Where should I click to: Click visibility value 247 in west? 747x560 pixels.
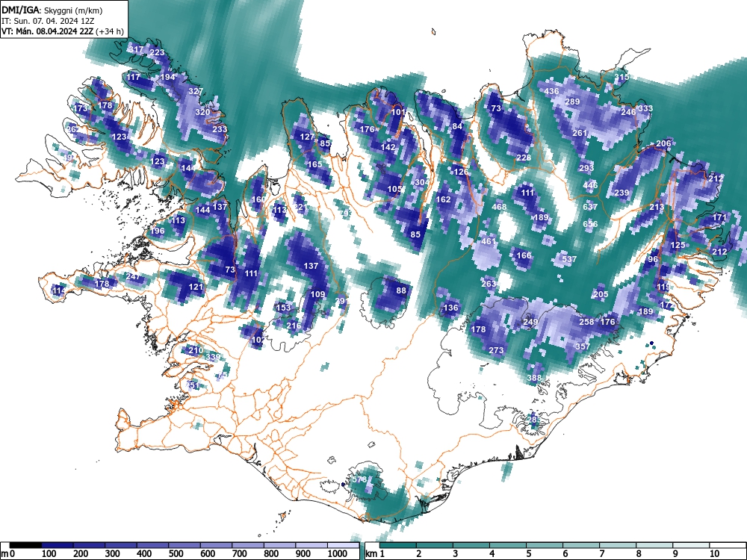tap(133, 277)
